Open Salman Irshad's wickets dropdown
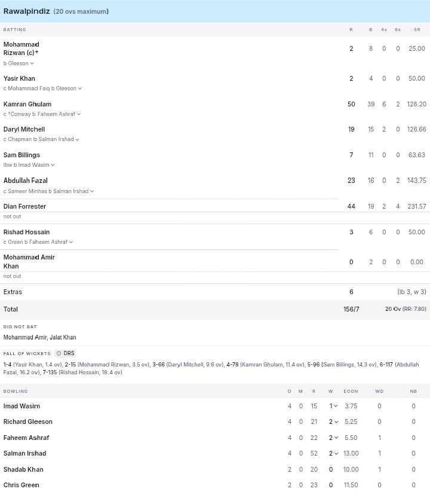The height and width of the screenshot is (504, 430). 336,453
